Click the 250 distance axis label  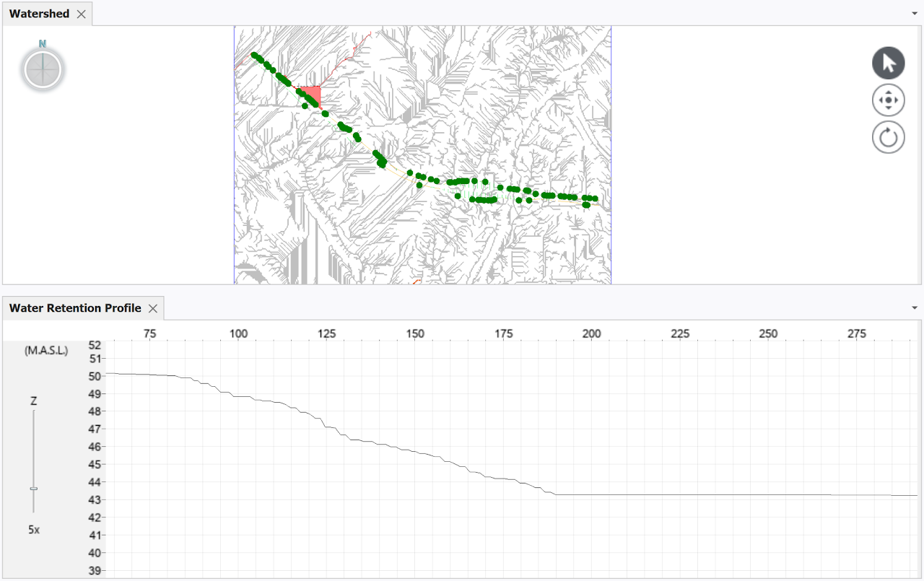pyautogui.click(x=769, y=333)
